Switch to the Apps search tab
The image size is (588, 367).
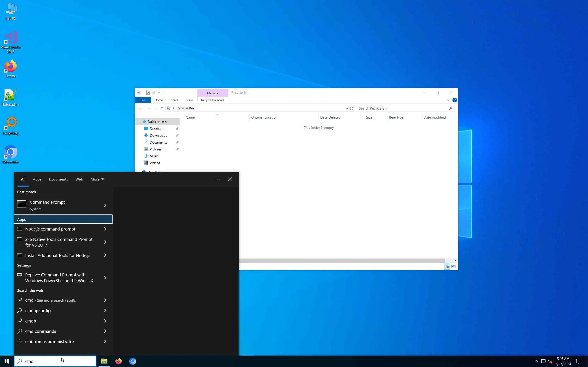[37, 179]
